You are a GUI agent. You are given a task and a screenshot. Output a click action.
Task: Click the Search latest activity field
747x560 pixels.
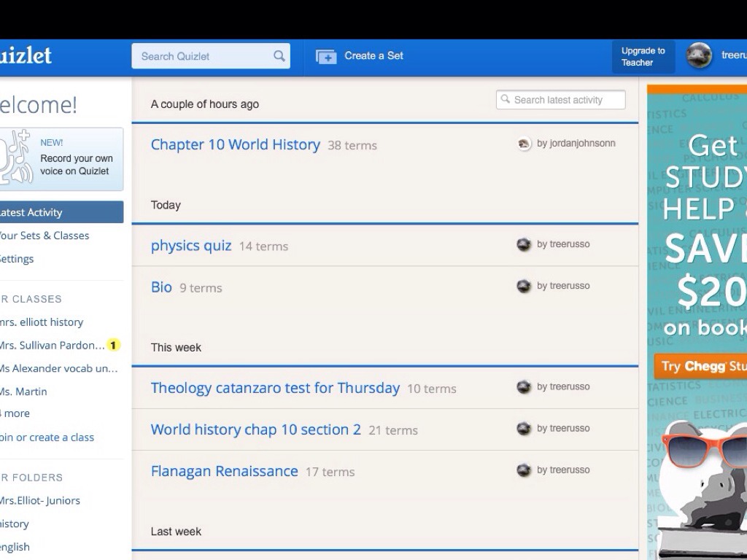pyautogui.click(x=560, y=100)
